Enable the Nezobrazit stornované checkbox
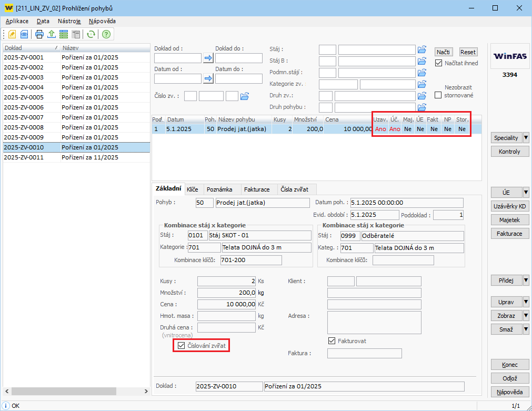The width and height of the screenshot is (532, 411). click(x=438, y=95)
